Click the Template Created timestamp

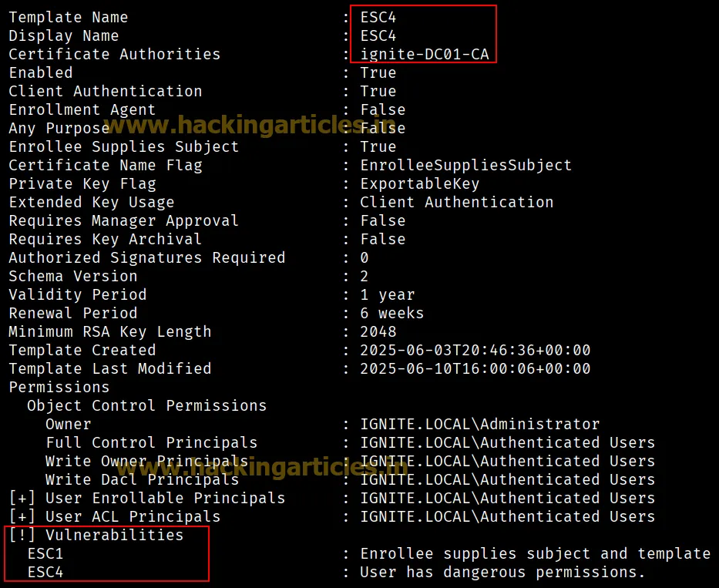tap(475, 350)
